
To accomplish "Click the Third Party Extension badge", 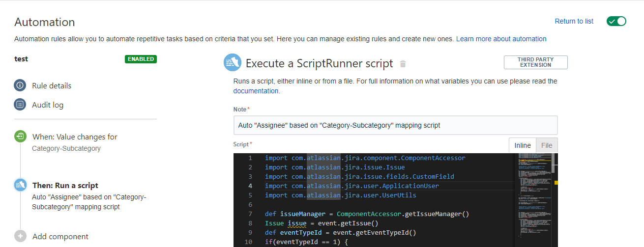I will (535, 62).
